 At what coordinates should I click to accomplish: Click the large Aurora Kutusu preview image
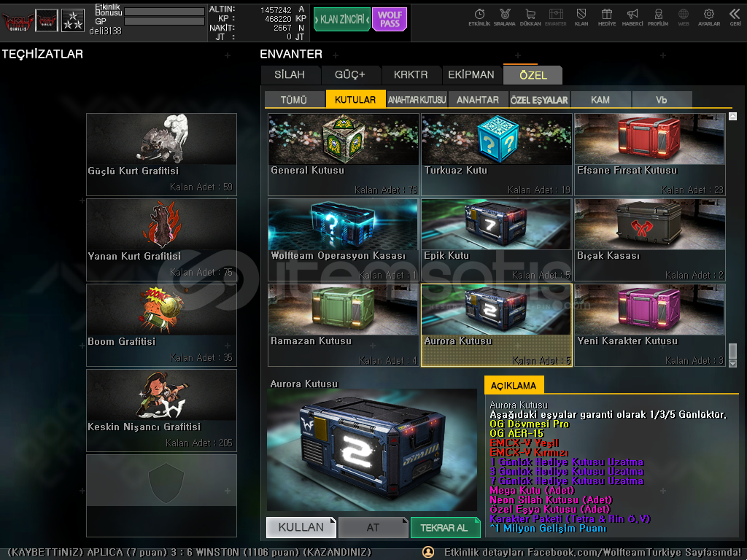pos(372,450)
